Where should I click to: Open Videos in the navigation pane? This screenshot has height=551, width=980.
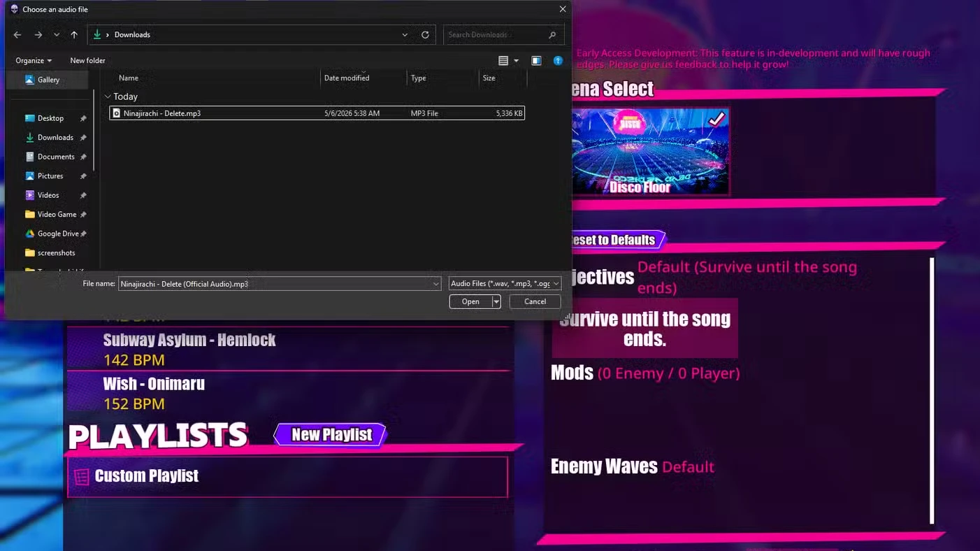pos(48,195)
